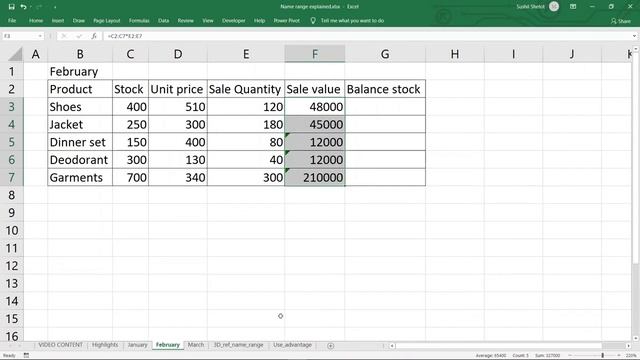Customize the Quick Access Toolbar
Screen dimensions: 640x360
point(55,7)
